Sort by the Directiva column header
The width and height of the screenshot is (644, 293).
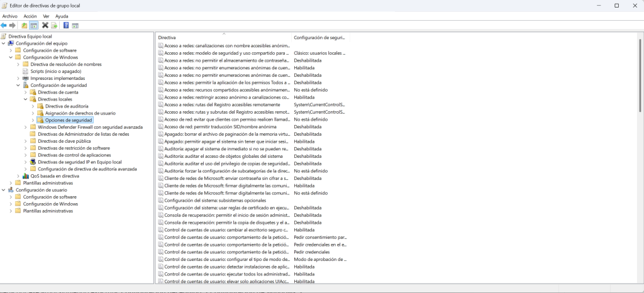coord(223,37)
